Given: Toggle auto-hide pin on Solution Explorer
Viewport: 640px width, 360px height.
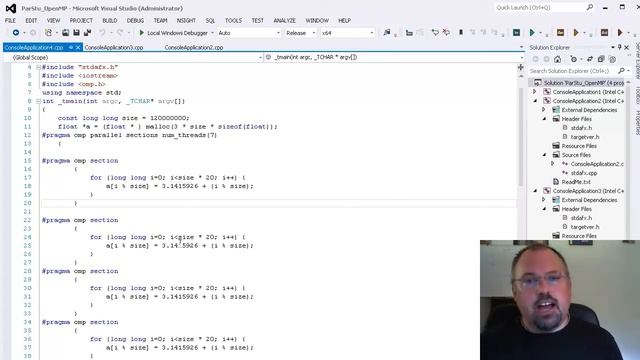Looking at the screenshot, I should pos(620,47).
